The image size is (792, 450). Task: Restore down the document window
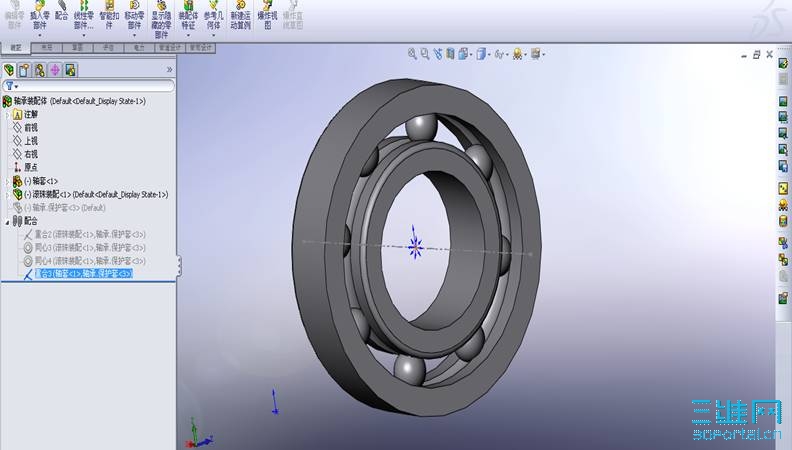pyautogui.click(x=756, y=55)
